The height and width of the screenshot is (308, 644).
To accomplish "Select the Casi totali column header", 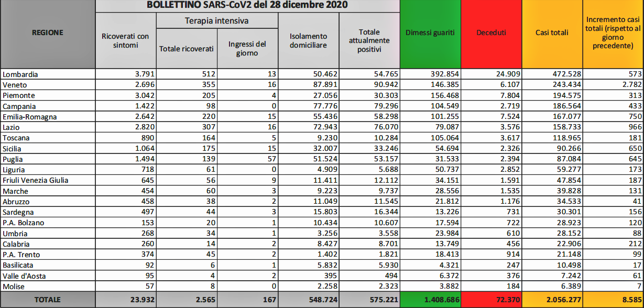I will tap(552, 32).
